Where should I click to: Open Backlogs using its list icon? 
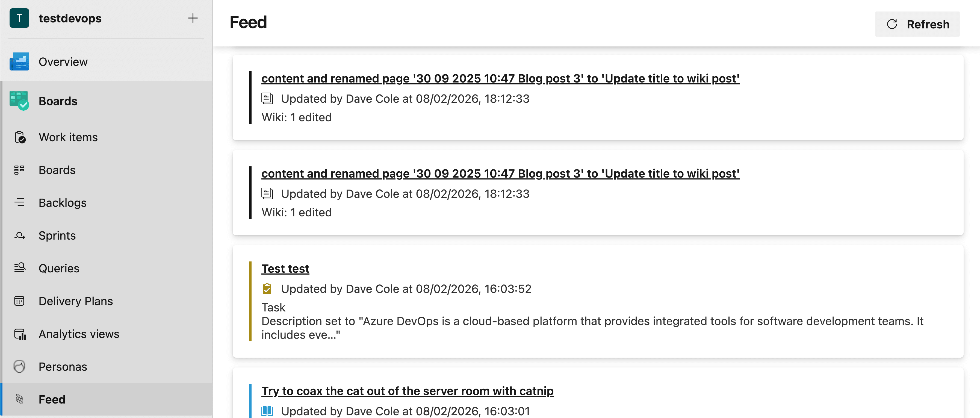coord(19,202)
